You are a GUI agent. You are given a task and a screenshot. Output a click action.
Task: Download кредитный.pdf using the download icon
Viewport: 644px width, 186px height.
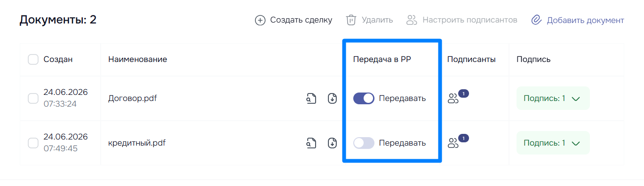coord(332,143)
